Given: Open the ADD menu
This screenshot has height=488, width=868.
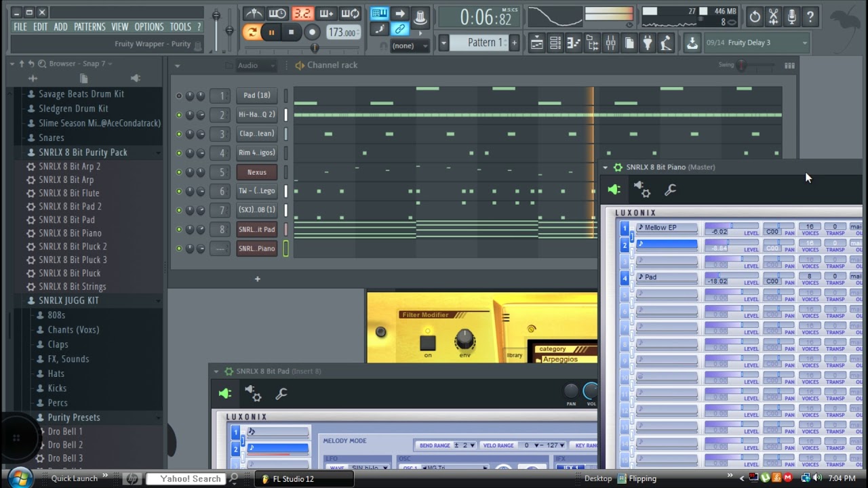Looking at the screenshot, I should (x=60, y=27).
